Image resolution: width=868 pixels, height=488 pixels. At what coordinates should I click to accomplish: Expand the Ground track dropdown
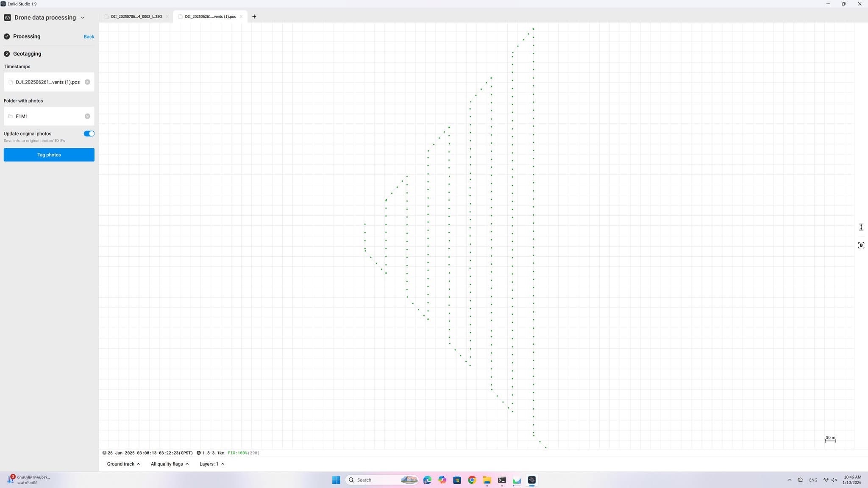[123, 464]
